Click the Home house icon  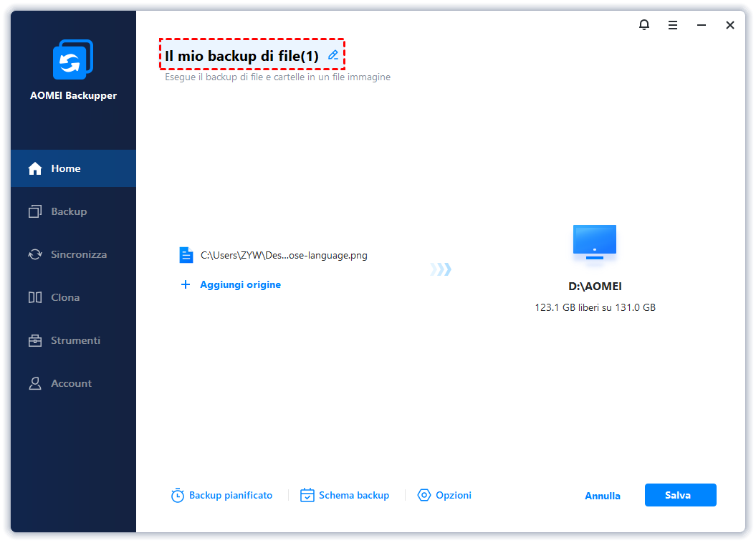coord(35,168)
